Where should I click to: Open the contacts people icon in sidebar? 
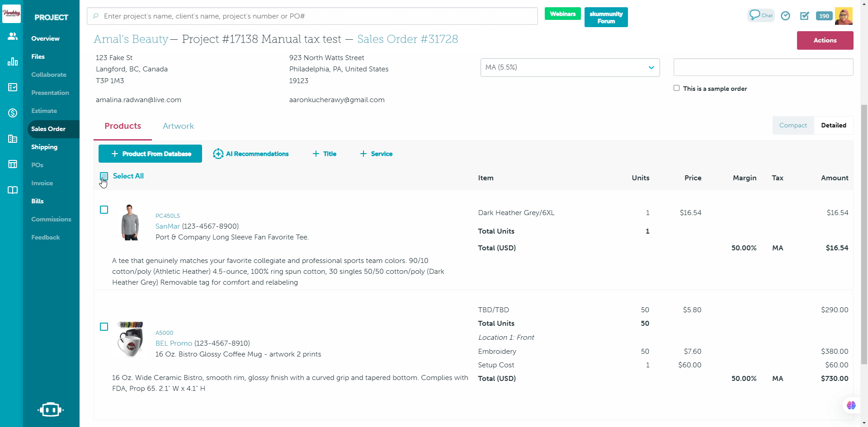click(13, 36)
